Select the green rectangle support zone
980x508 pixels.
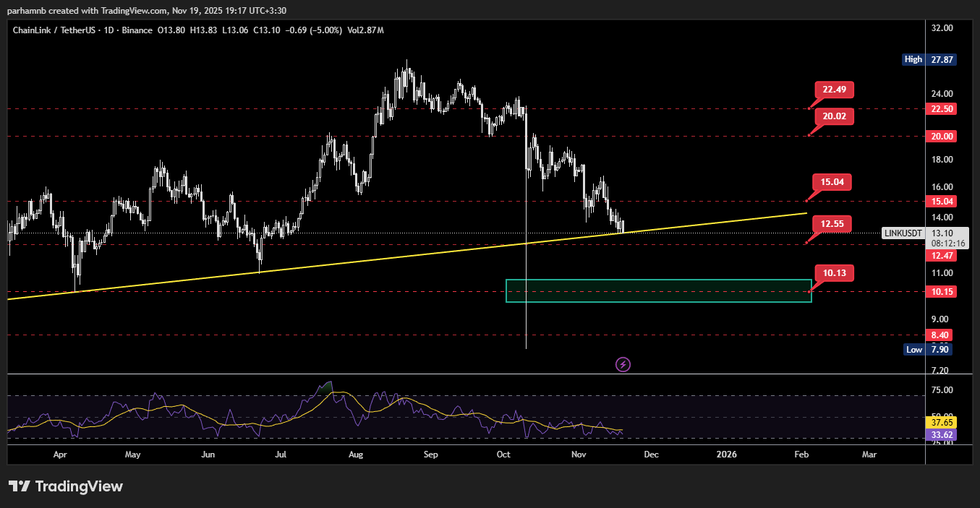[658, 290]
